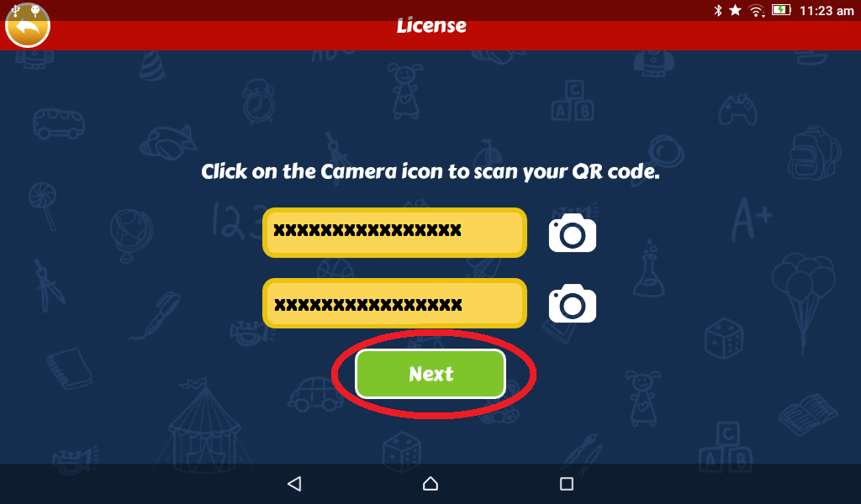The height and width of the screenshot is (504, 861).
Task: Tap the USB icon in status bar
Action: [x=15, y=9]
